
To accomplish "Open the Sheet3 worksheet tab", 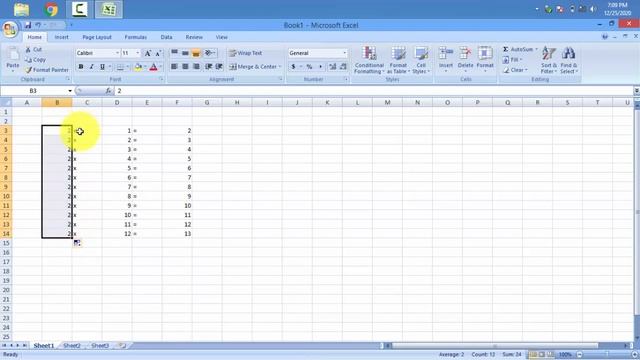I will pyautogui.click(x=100, y=345).
